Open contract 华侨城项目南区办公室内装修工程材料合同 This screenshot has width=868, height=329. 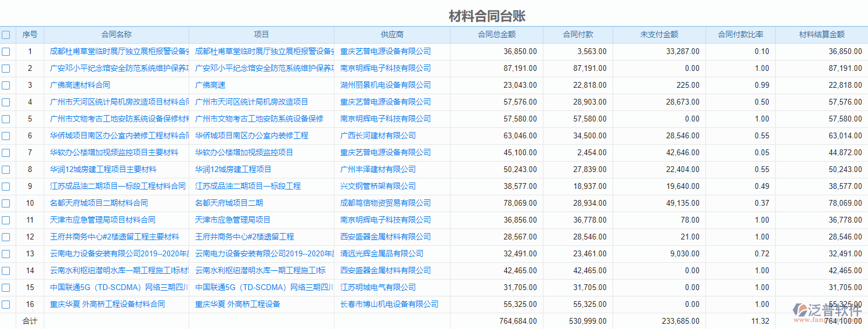coord(119,136)
